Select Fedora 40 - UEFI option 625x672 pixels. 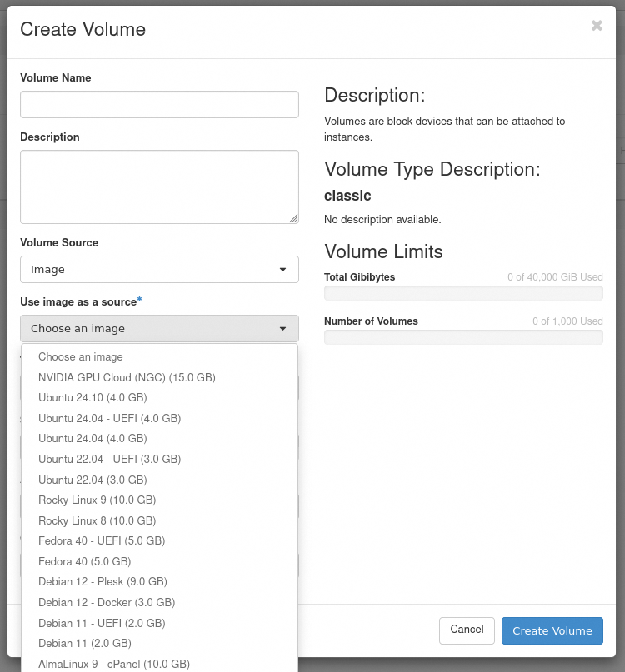pyautogui.click(x=102, y=540)
